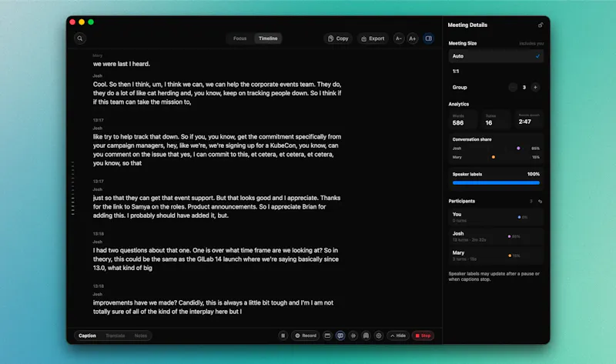Click the paragraph starting "like try to help track"
The height and width of the screenshot is (364, 616).
[217, 150]
